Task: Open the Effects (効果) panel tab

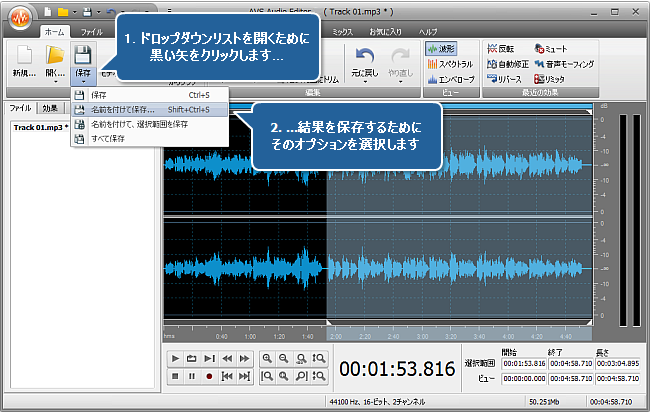Action: pyautogui.click(x=50, y=107)
